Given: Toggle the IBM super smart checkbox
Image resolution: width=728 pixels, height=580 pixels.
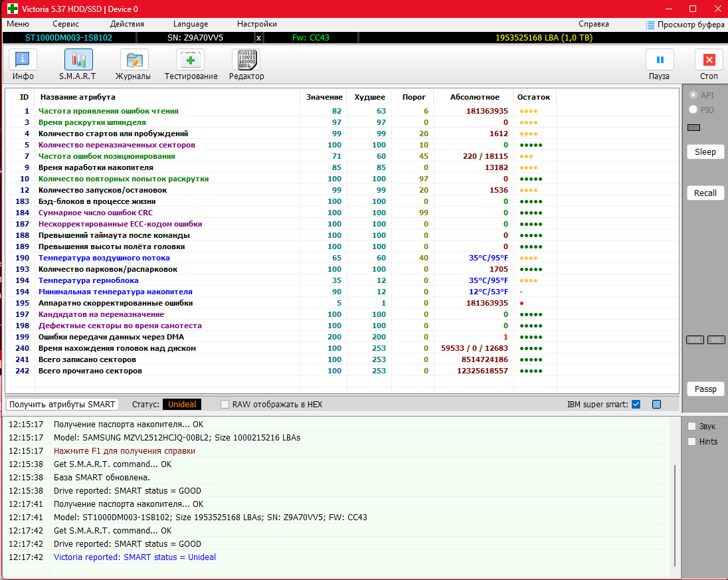Looking at the screenshot, I should pos(636,404).
